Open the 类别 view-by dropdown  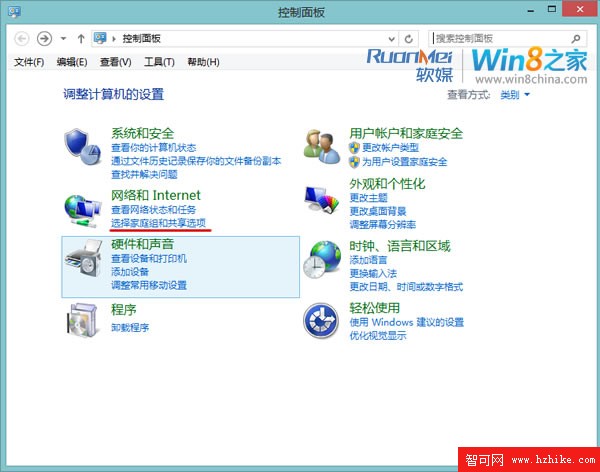(515, 95)
